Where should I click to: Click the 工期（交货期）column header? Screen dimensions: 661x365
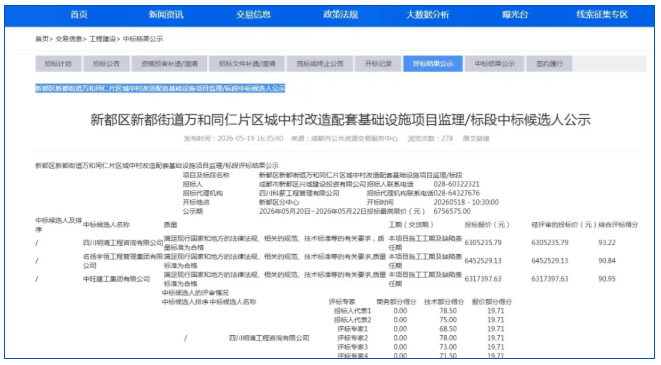point(411,225)
